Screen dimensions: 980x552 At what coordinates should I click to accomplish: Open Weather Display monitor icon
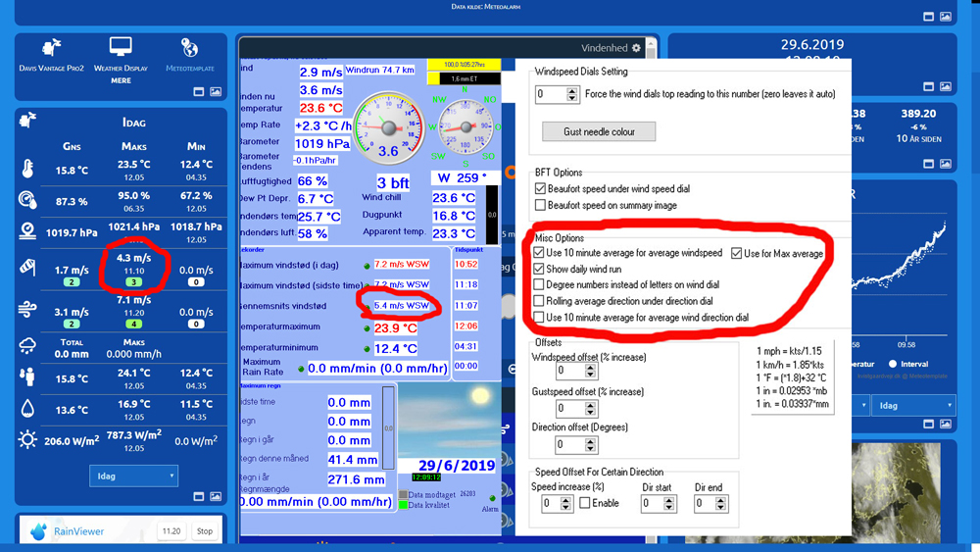tap(121, 47)
